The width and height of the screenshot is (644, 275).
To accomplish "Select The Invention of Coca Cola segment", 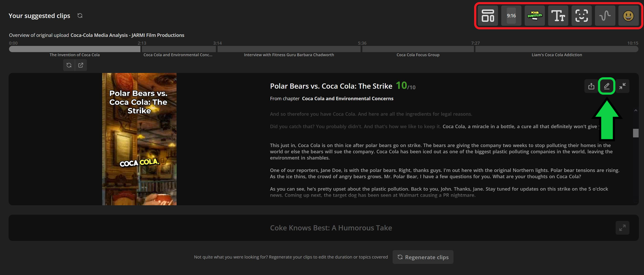I will [x=75, y=49].
